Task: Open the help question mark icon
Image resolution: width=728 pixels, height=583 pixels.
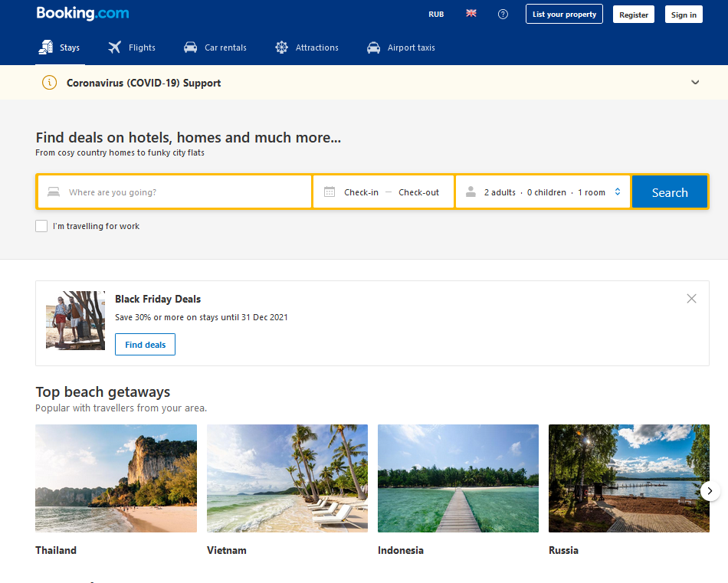Action: [503, 15]
